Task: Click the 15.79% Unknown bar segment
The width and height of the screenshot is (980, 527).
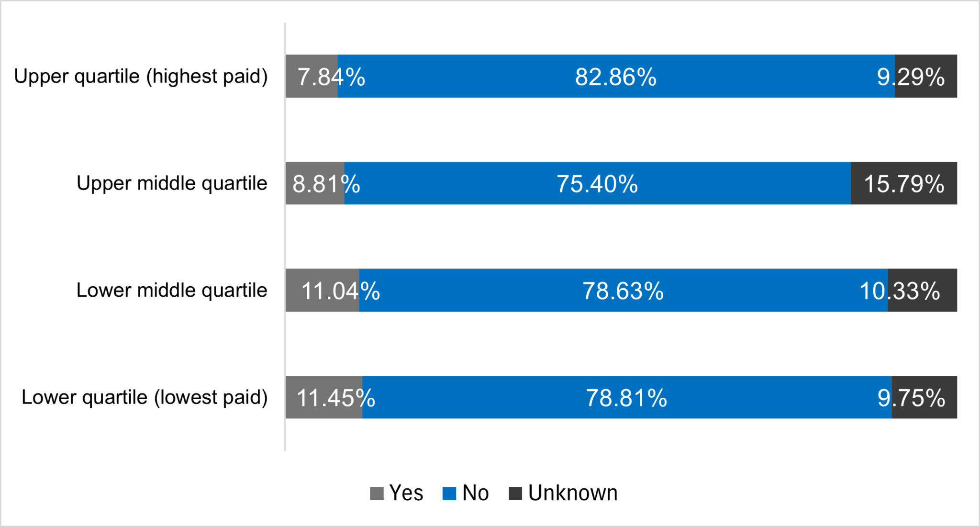Action: coord(904,183)
